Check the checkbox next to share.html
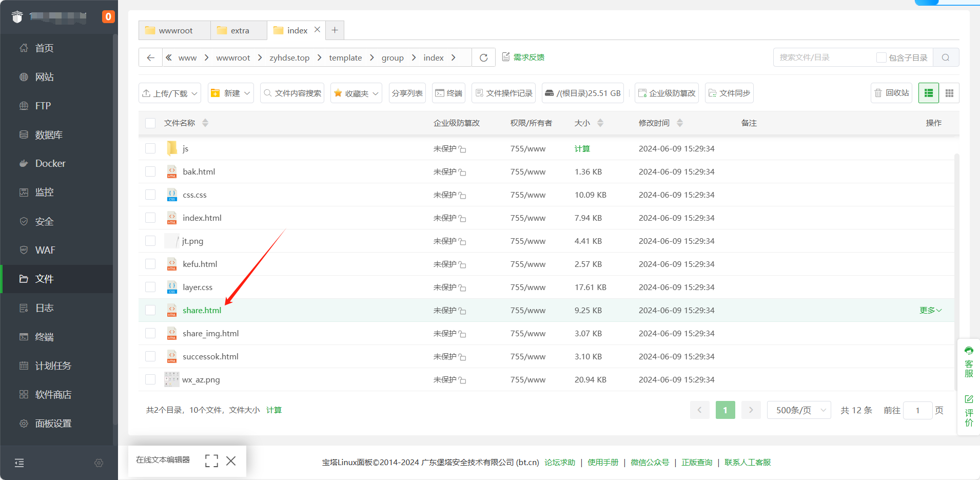The width and height of the screenshot is (980, 480). click(x=150, y=310)
